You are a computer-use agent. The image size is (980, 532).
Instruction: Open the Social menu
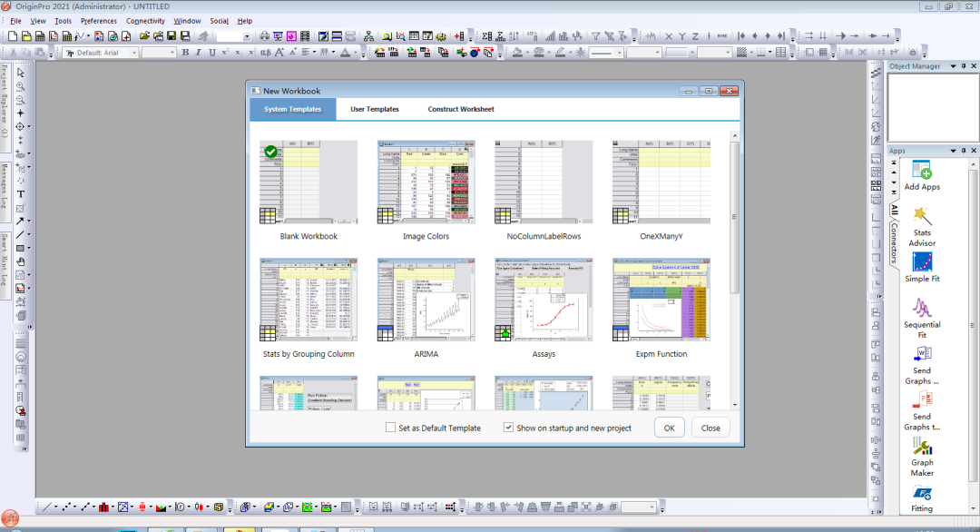click(219, 21)
